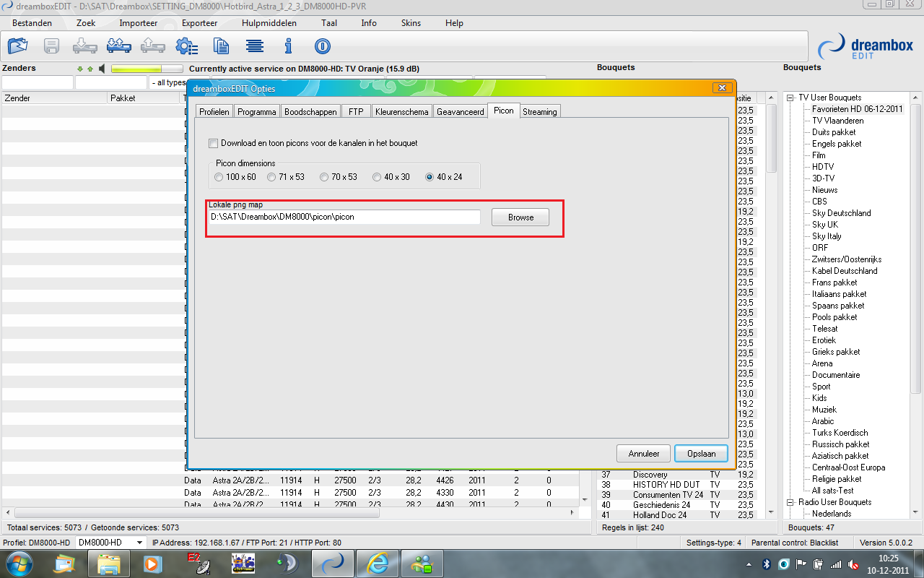Click send-to-Dreambox upload icon

coord(152,46)
